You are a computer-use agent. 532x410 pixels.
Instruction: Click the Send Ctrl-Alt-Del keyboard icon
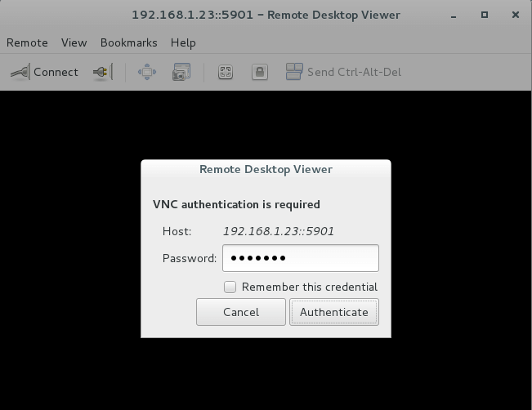(294, 72)
